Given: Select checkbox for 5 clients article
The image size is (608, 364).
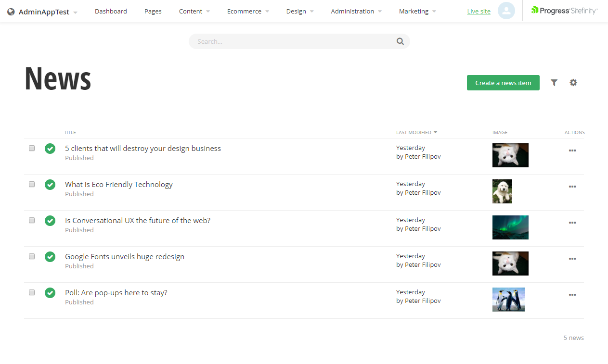Looking at the screenshot, I should pyautogui.click(x=32, y=148).
